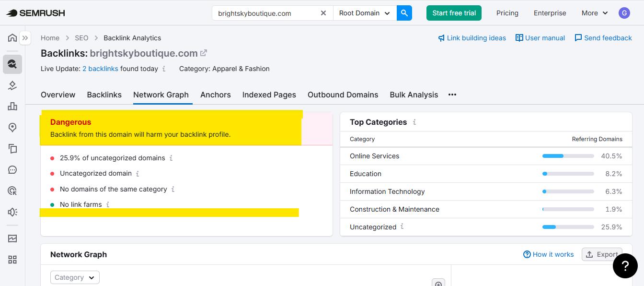Image resolution: width=644 pixels, height=286 pixels.
Task: Open the advertising megaphone sidebar icon
Action: tap(12, 212)
